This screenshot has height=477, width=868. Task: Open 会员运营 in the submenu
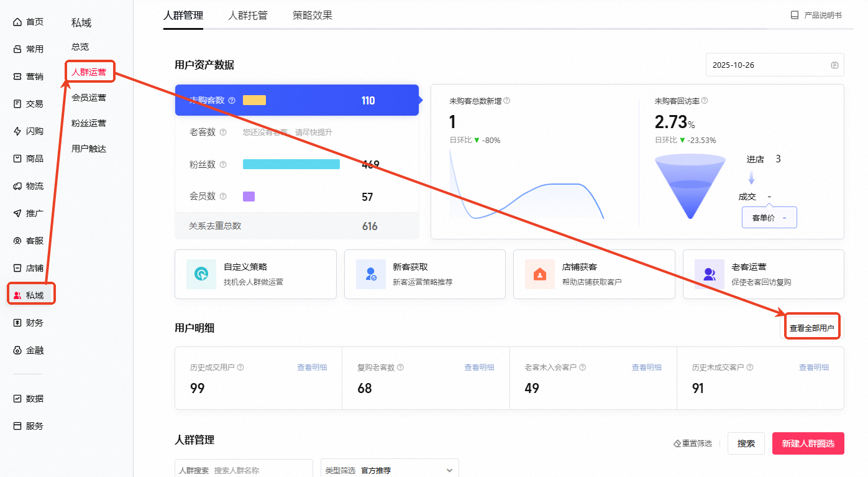pos(89,98)
